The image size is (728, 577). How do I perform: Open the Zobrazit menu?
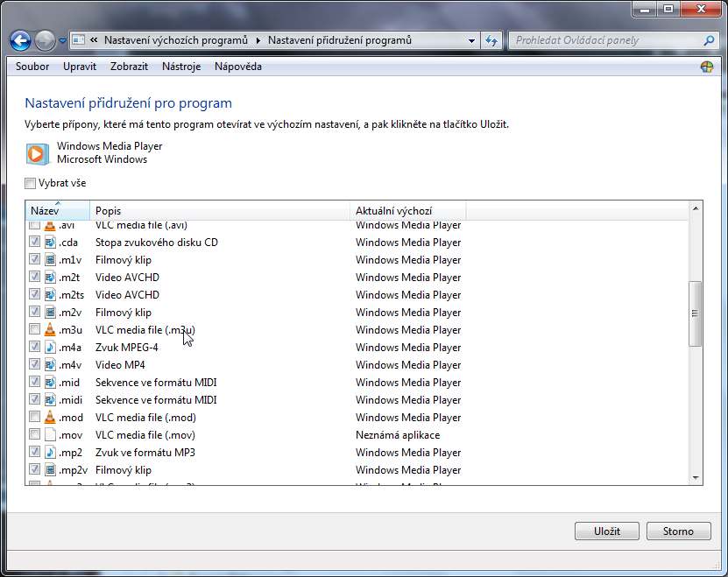129,67
